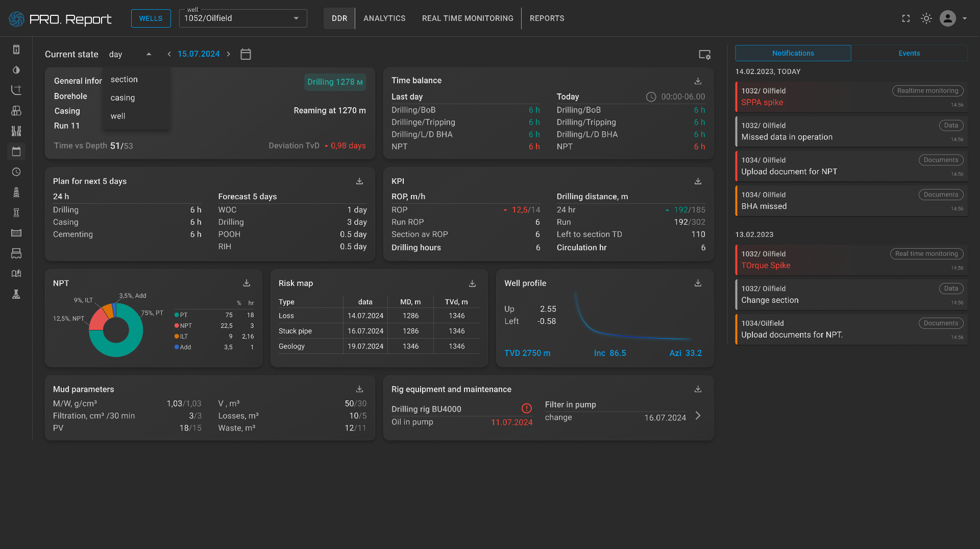Enter fullscreen mode icon
The image size is (980, 549).
tap(906, 18)
